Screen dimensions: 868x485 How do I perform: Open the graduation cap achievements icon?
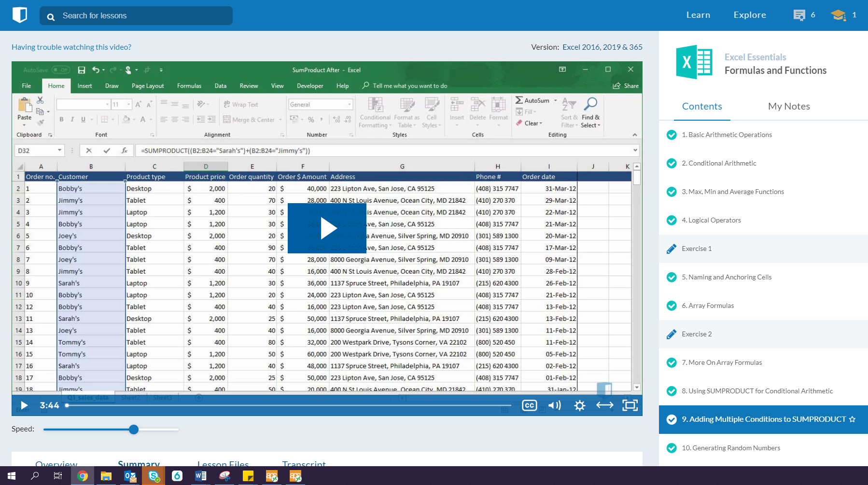(839, 15)
